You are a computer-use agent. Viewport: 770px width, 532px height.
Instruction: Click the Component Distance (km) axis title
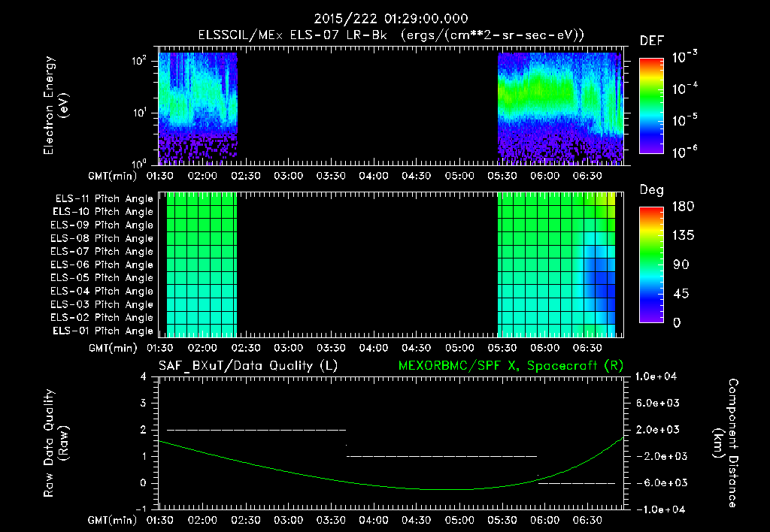(x=726, y=443)
